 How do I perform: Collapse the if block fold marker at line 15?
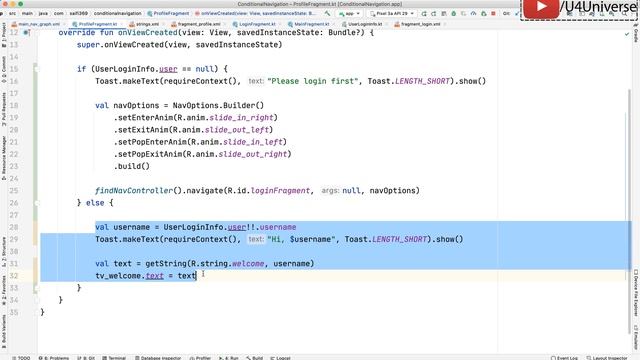coord(36,69)
